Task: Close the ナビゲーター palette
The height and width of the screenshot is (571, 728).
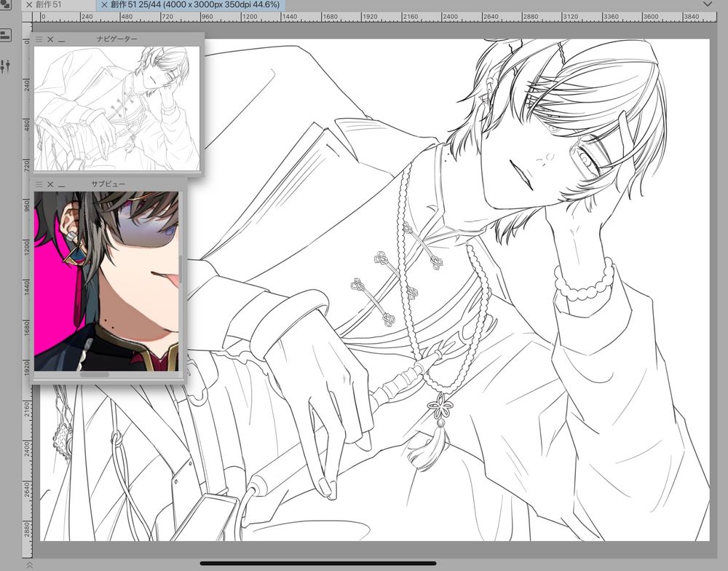Action: (50, 39)
